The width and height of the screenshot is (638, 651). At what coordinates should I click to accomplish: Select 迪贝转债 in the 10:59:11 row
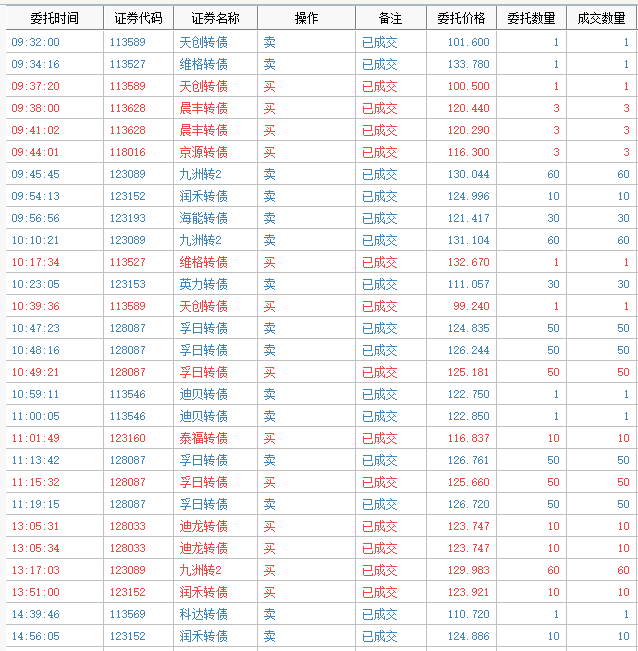click(203, 394)
